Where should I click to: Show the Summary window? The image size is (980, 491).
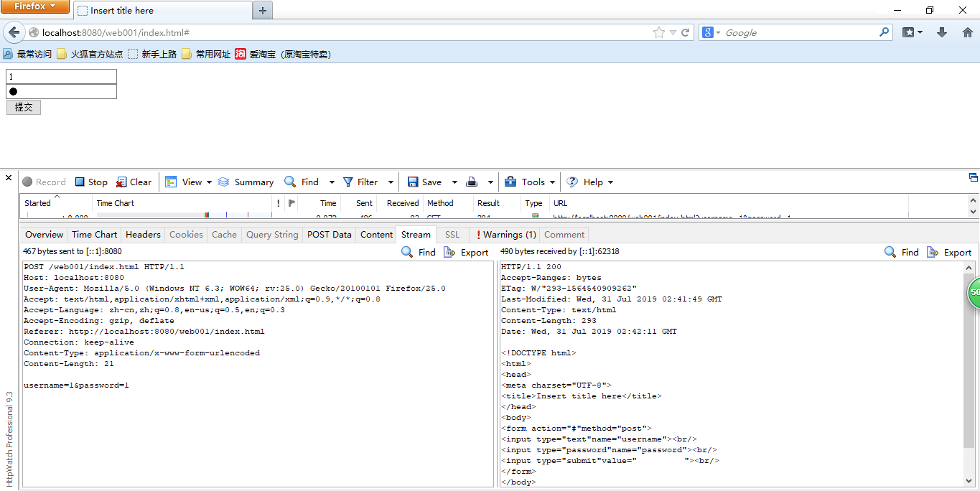(246, 182)
